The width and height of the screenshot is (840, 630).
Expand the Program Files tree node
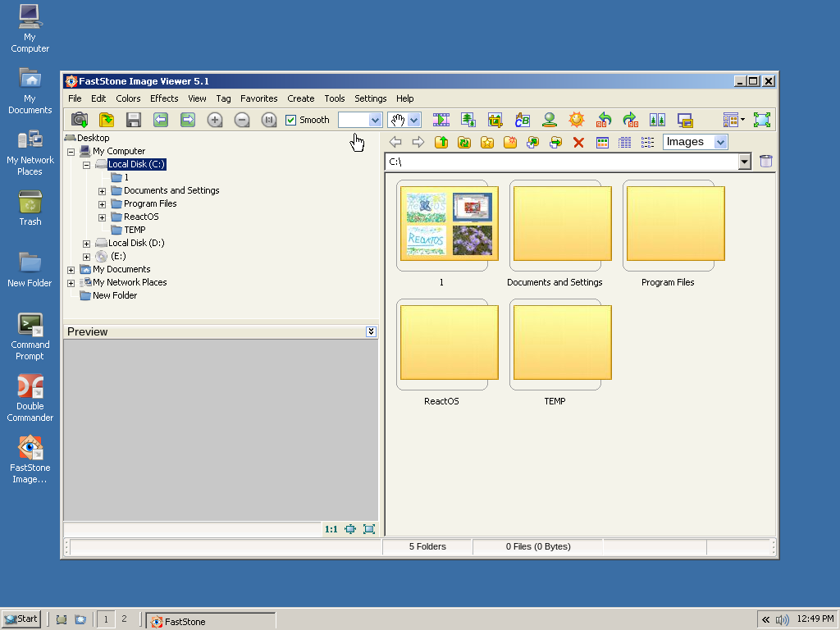coord(102,204)
